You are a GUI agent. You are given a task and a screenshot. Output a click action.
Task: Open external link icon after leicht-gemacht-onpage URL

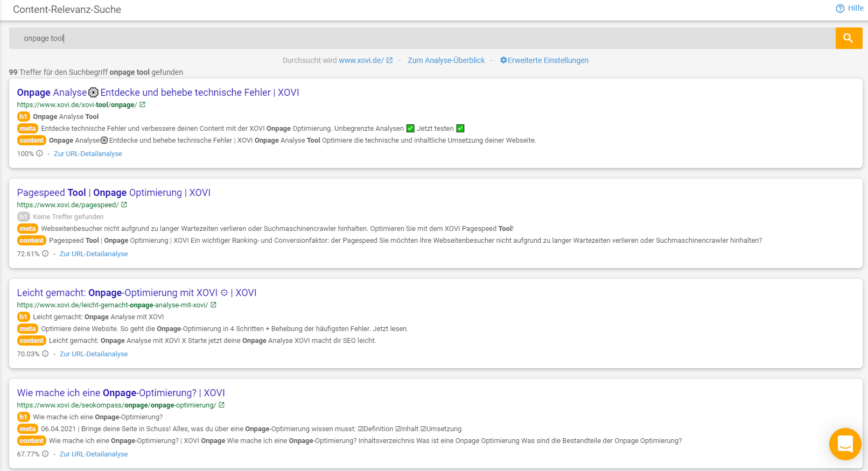coord(213,305)
